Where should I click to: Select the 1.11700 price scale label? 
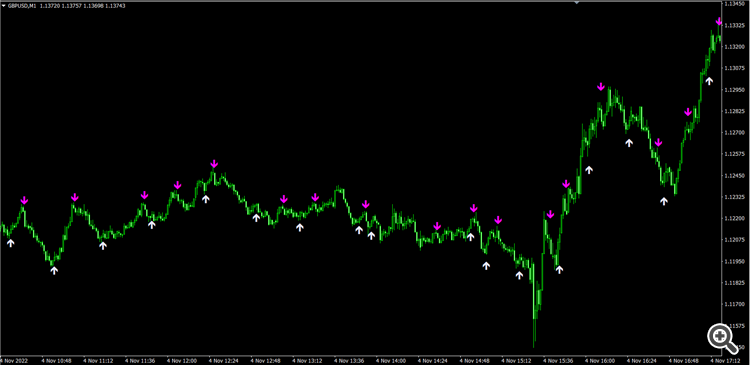(735, 304)
